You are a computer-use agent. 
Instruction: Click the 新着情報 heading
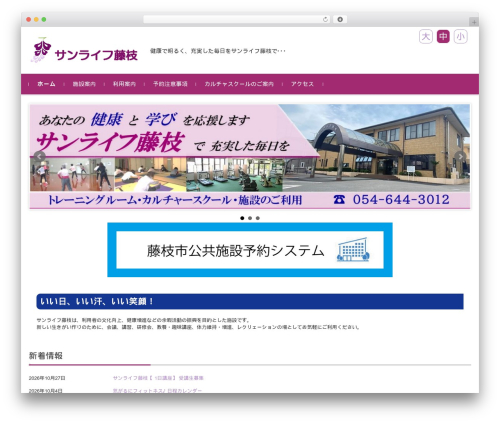pyautogui.click(x=46, y=356)
